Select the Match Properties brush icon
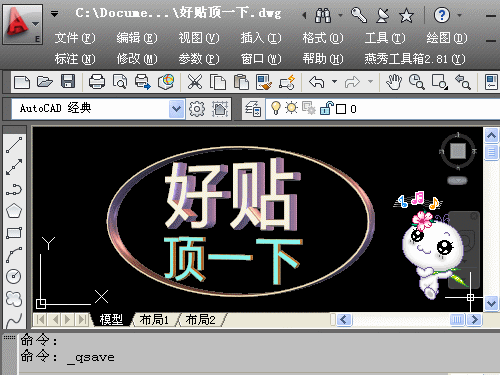Screen dimensions: 500x375 (x=264, y=82)
